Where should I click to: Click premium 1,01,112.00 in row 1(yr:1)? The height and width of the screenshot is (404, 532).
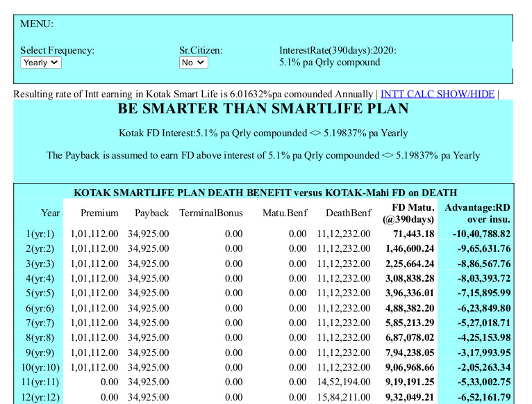point(94,234)
